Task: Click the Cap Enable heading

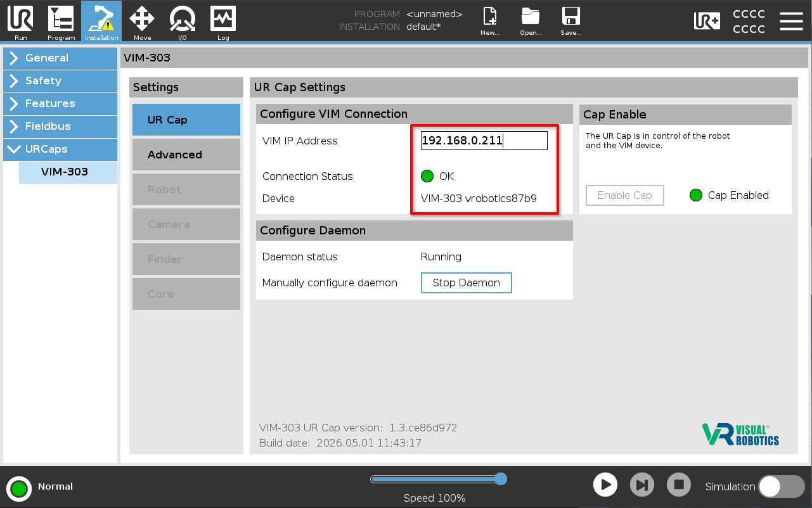Action: (615, 115)
